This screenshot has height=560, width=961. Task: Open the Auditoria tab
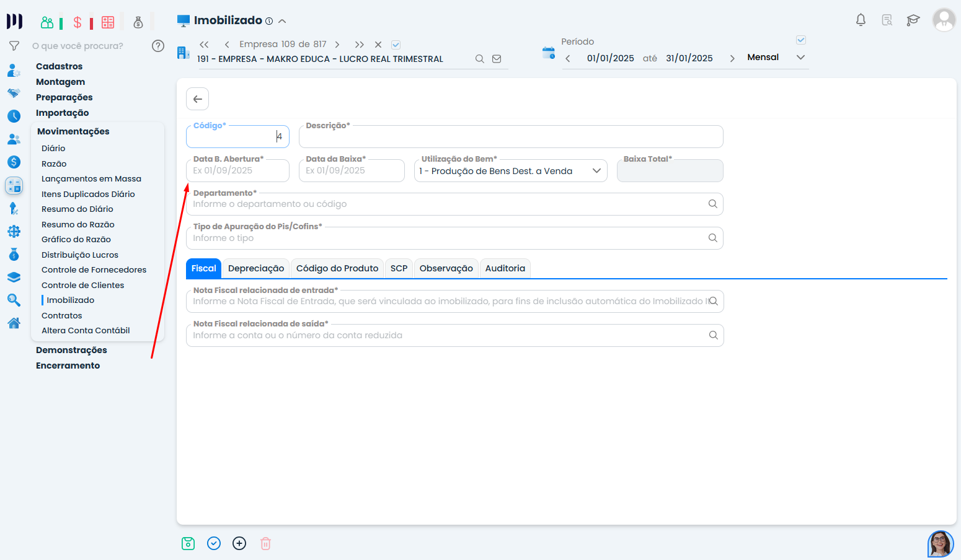point(505,268)
